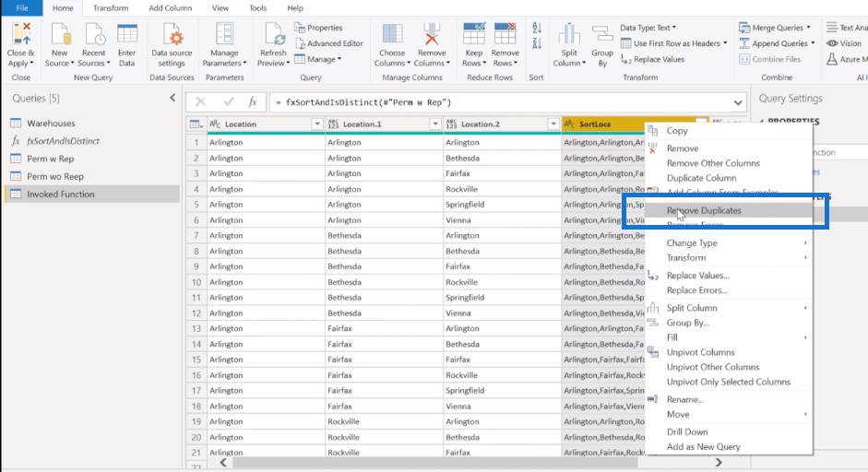
Task: Select Remove Other Columns menu entry
Action: (x=713, y=163)
